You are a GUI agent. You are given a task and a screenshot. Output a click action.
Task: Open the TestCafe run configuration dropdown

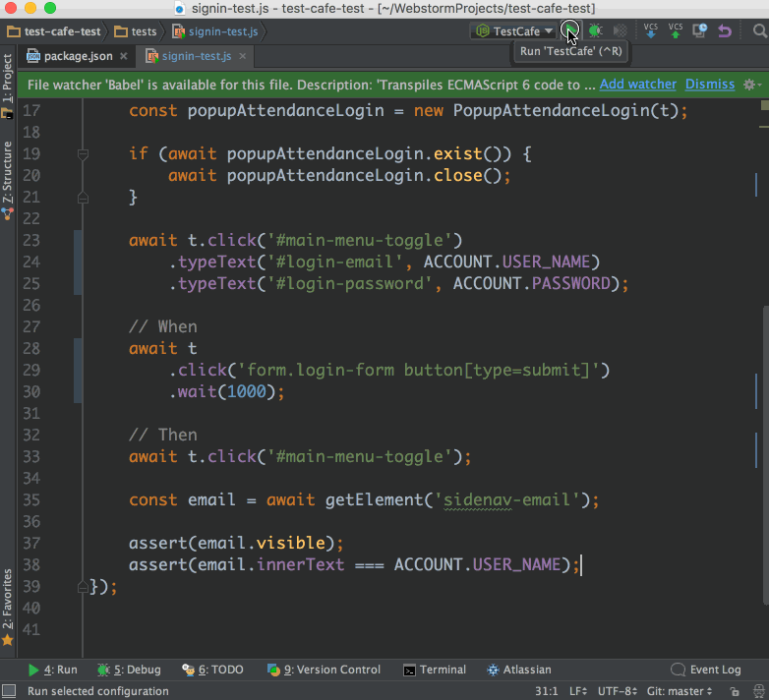pos(514,31)
